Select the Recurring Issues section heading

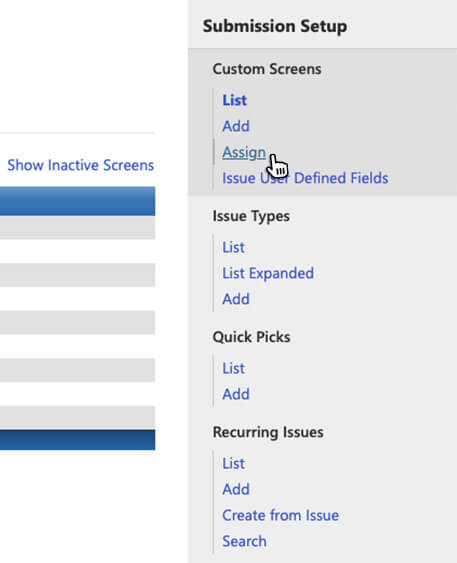[x=268, y=432]
